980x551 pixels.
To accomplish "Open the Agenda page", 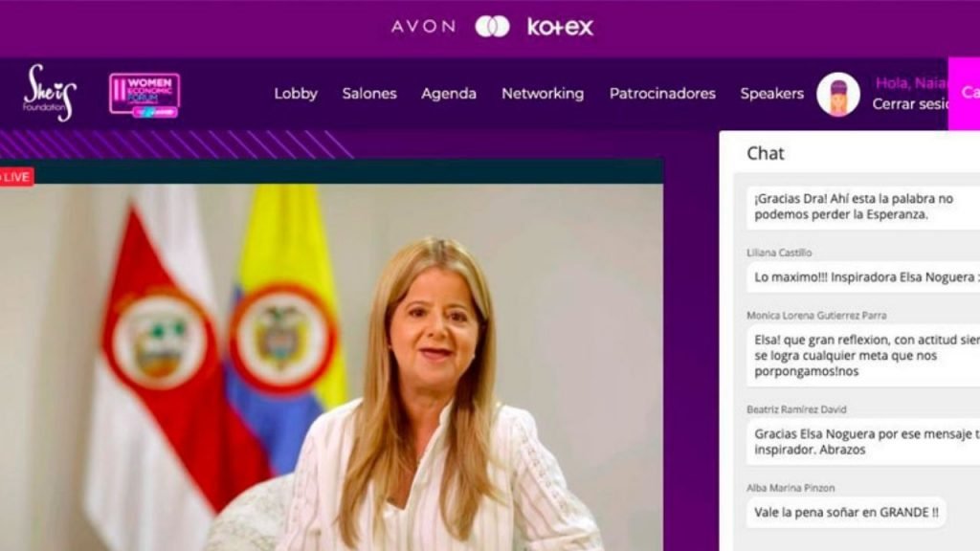I will point(449,94).
